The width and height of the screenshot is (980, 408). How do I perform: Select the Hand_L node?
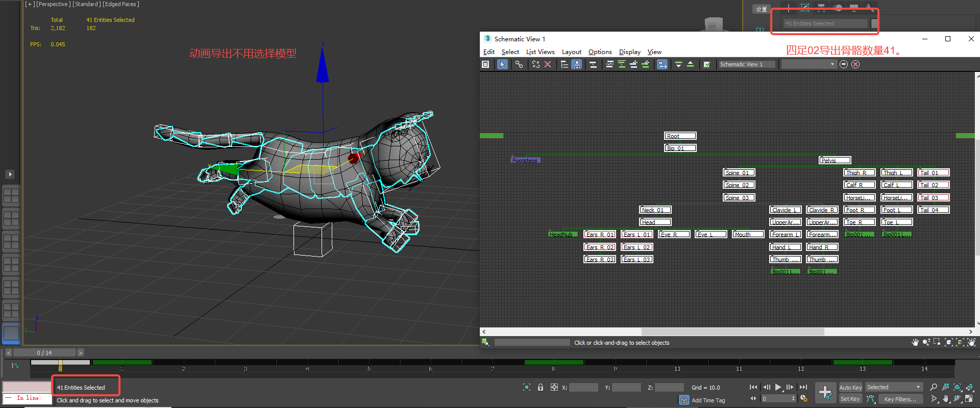[786, 247]
